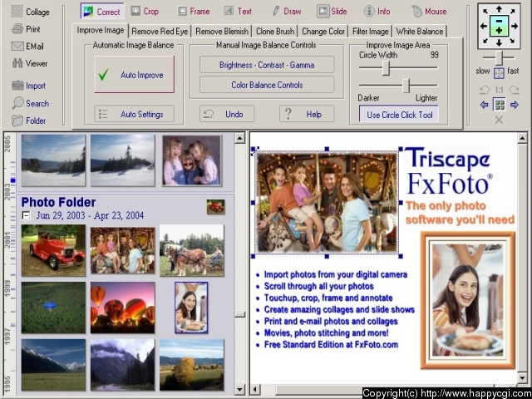Image resolution: width=532 pixels, height=399 pixels.
Task: Pan view down with down arrow
Action: 499,42
